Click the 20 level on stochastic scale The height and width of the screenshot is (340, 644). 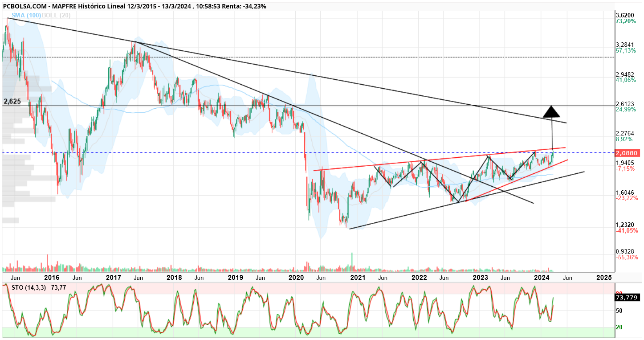619,328
